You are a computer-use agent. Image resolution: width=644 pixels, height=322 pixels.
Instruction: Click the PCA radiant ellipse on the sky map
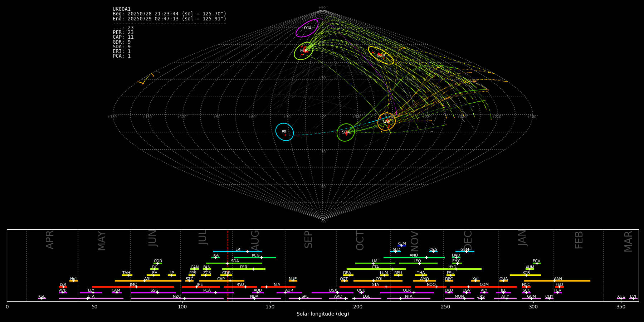pyautogui.click(x=307, y=28)
